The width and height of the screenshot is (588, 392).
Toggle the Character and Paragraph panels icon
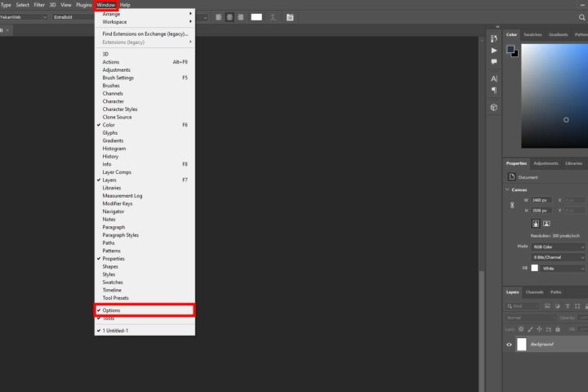[x=290, y=17]
